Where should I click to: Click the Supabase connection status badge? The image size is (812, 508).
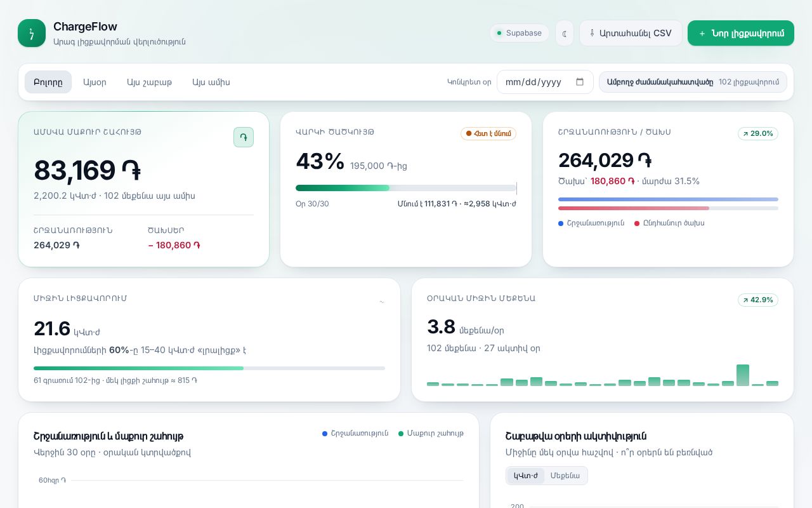(x=520, y=33)
